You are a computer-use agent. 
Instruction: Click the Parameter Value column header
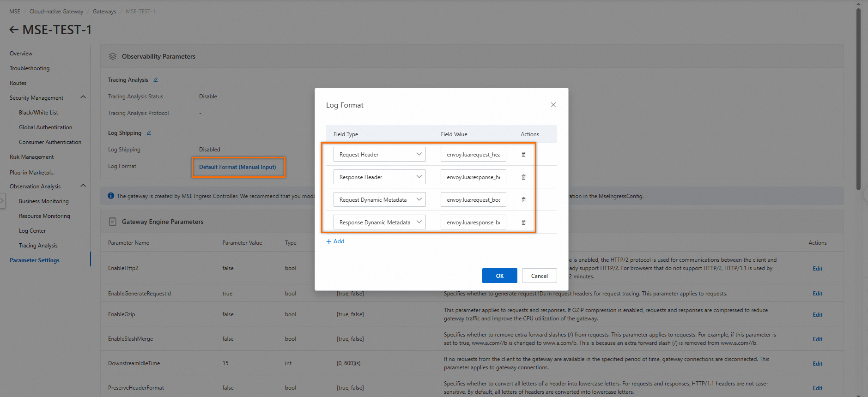point(242,243)
